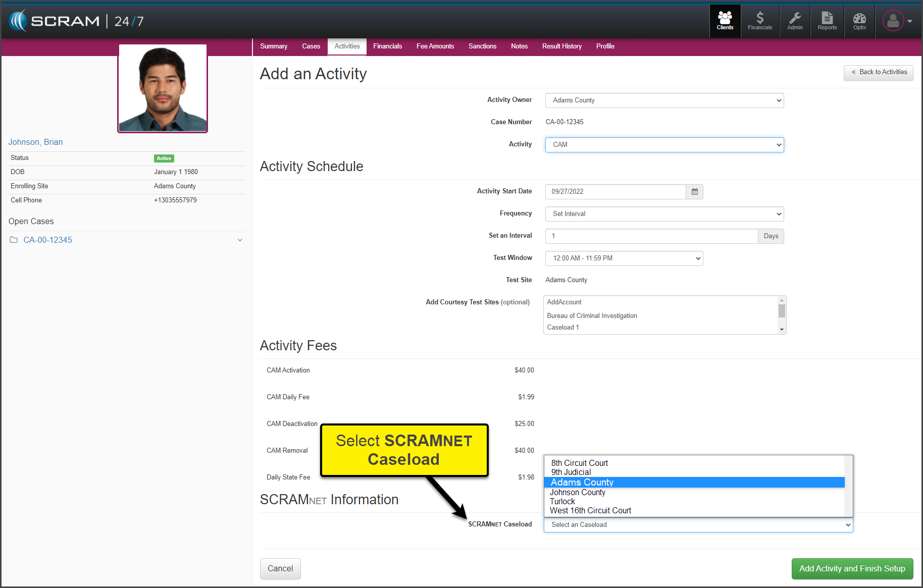Image resolution: width=923 pixels, height=588 pixels.
Task: Open the Clients section icon
Action: 725,21
